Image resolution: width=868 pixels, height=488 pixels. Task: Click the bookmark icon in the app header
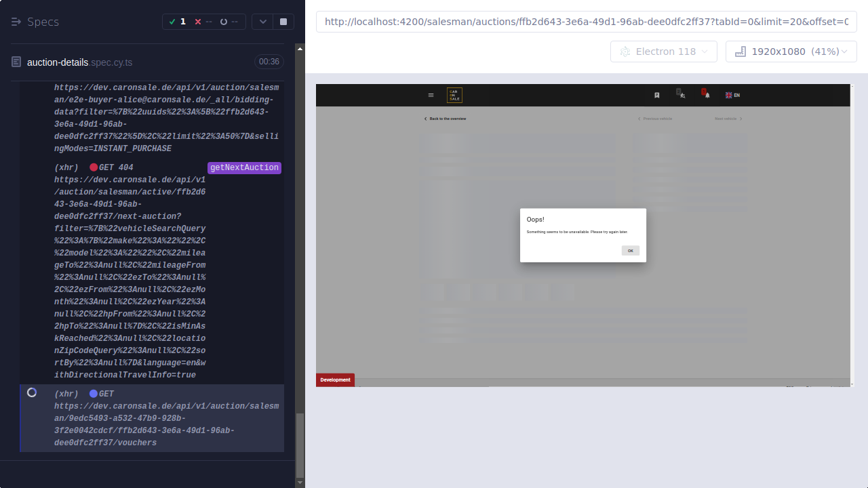tap(656, 95)
